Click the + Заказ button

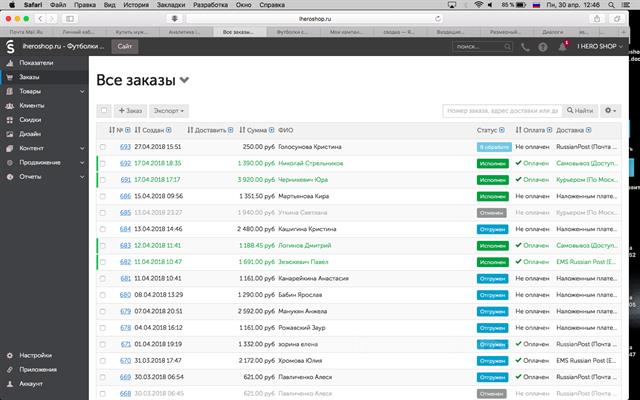130,111
